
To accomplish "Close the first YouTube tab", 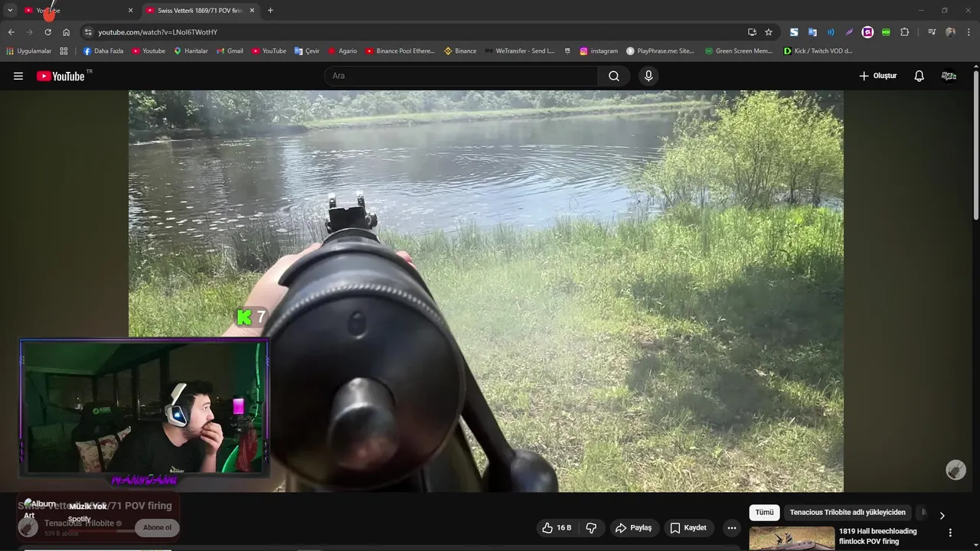I will (x=130, y=11).
